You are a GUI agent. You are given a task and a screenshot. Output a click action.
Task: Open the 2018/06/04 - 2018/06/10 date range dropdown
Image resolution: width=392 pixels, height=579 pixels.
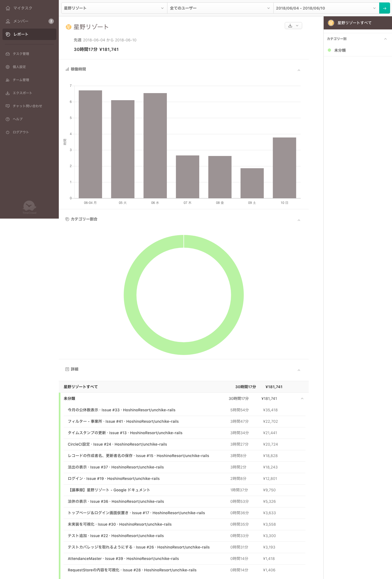326,8
